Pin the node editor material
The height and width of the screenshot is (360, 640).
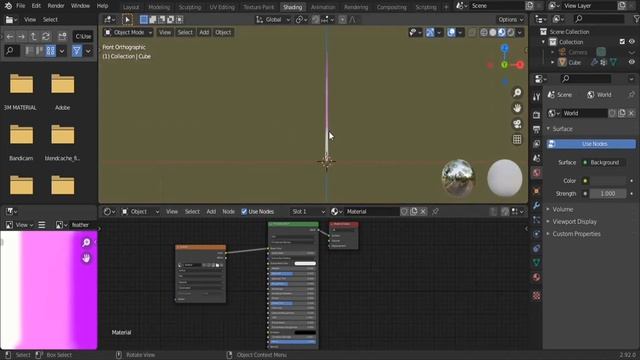(436, 211)
